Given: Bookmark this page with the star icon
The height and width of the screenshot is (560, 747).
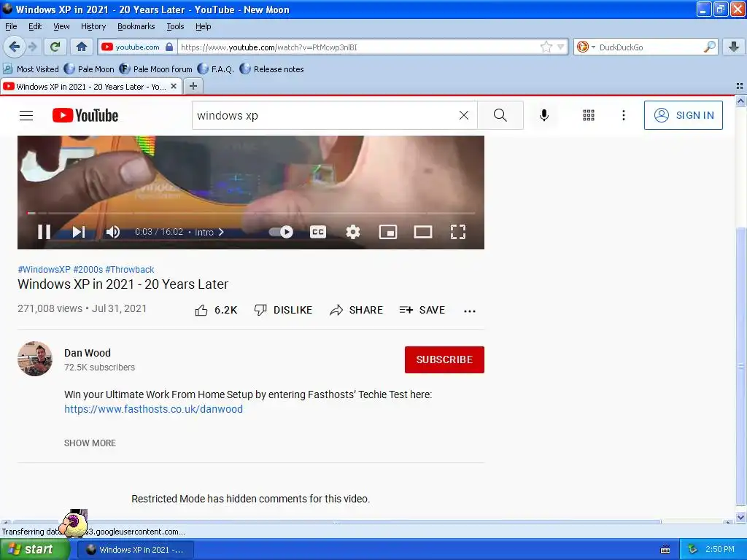Looking at the screenshot, I should point(546,47).
